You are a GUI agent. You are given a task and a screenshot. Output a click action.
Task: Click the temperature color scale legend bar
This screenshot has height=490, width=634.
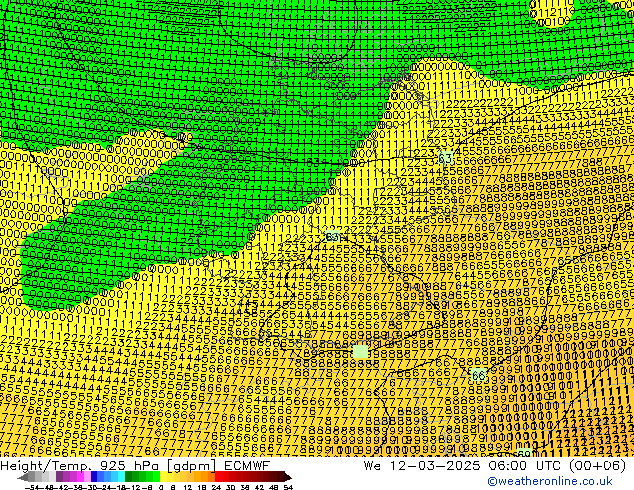(154, 477)
